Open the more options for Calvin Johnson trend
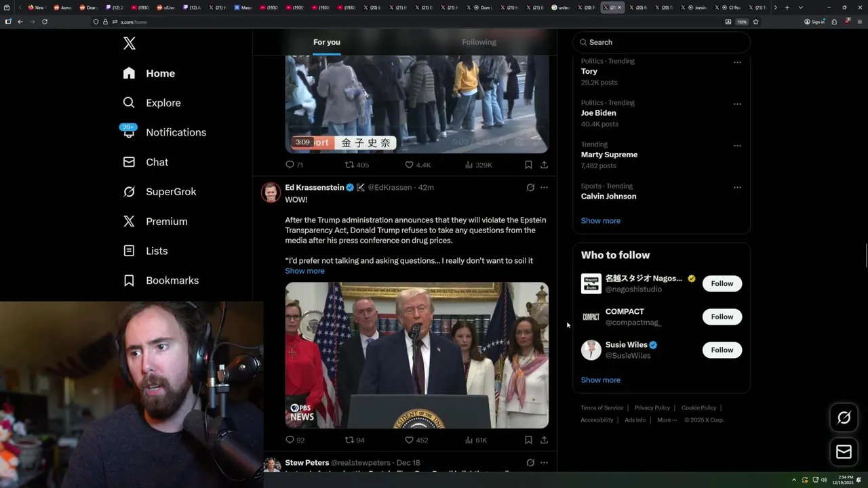This screenshot has width=868, height=488. pos(737,187)
